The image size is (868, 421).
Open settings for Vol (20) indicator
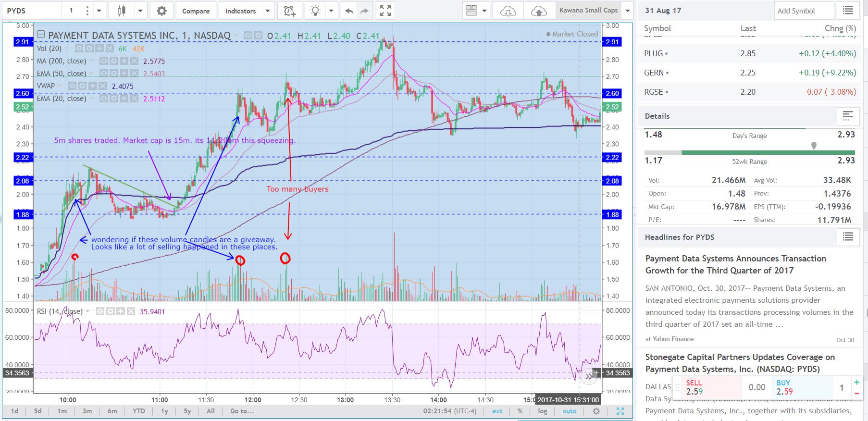pyautogui.click(x=90, y=49)
